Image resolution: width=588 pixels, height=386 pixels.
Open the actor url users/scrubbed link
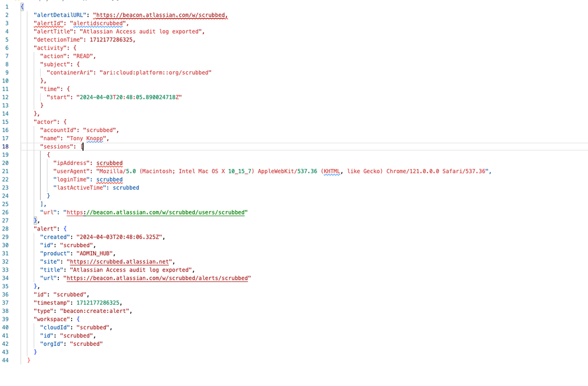click(155, 213)
